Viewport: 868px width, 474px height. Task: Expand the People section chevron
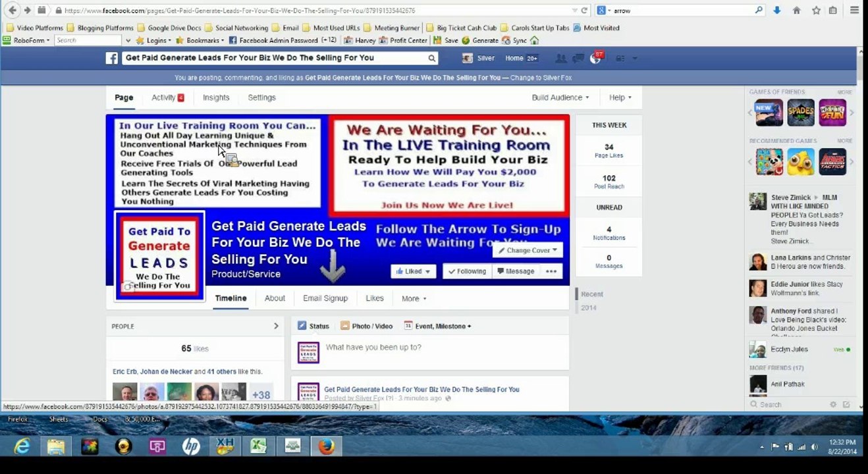[x=276, y=326]
